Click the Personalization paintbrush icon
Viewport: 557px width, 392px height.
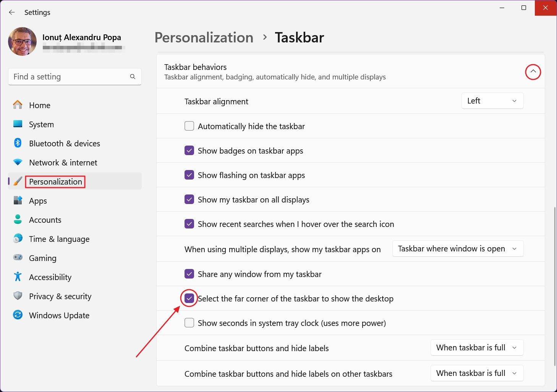18,181
